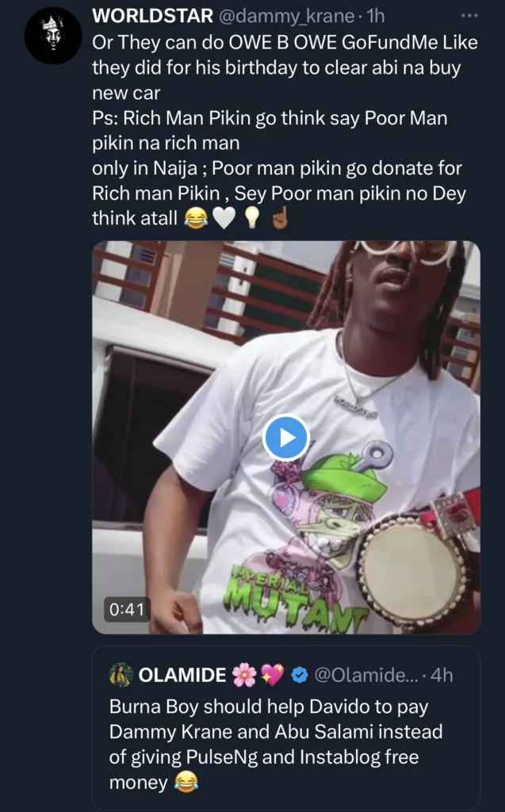Play the embedded video
Viewport: 505px width, 812px height.
point(285,437)
